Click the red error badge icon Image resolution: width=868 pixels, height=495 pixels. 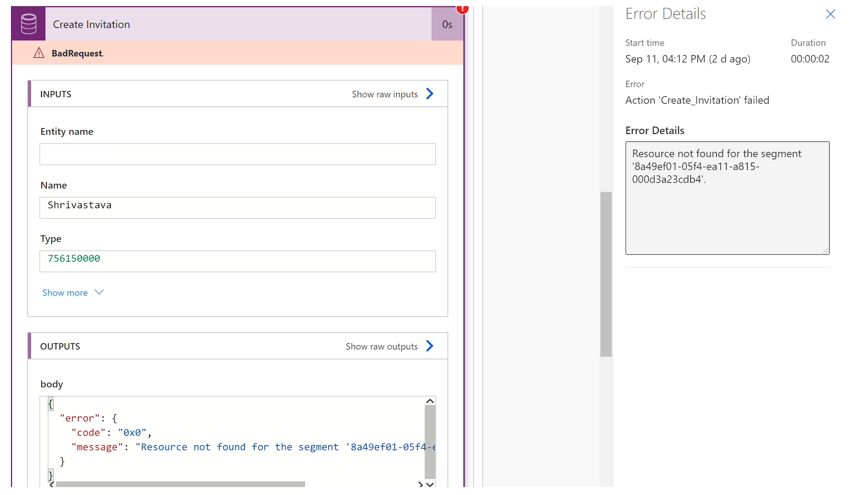[462, 8]
